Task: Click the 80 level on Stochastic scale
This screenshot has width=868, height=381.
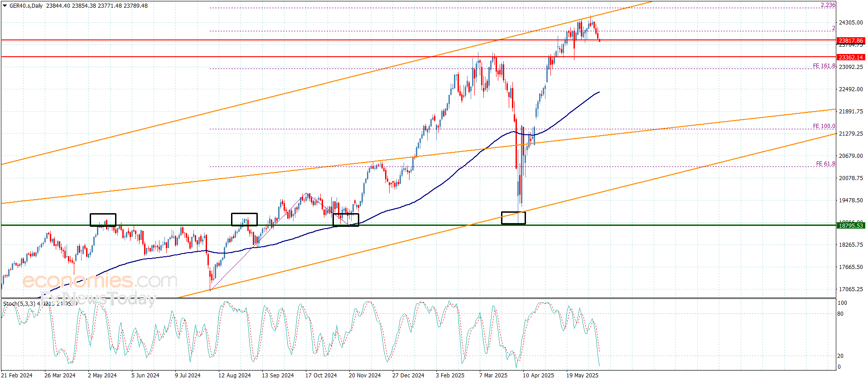Action: coord(840,314)
